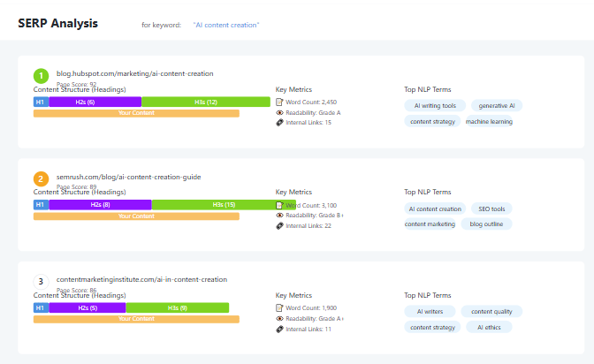Screen dimensions: 594x364
Task: Click the Readability eye icon for contentmarketinginstitute result
Action: click(279, 318)
